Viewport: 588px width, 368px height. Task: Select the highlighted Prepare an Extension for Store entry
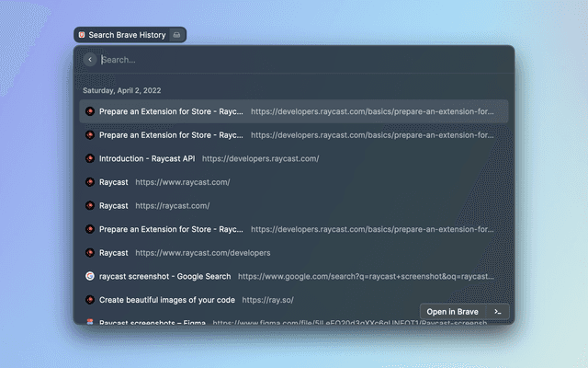click(x=294, y=111)
